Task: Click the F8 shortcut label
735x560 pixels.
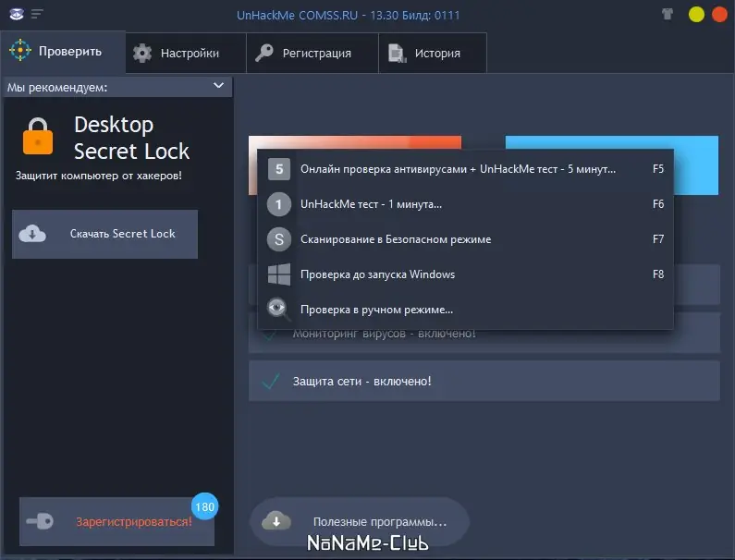Action: (x=658, y=274)
